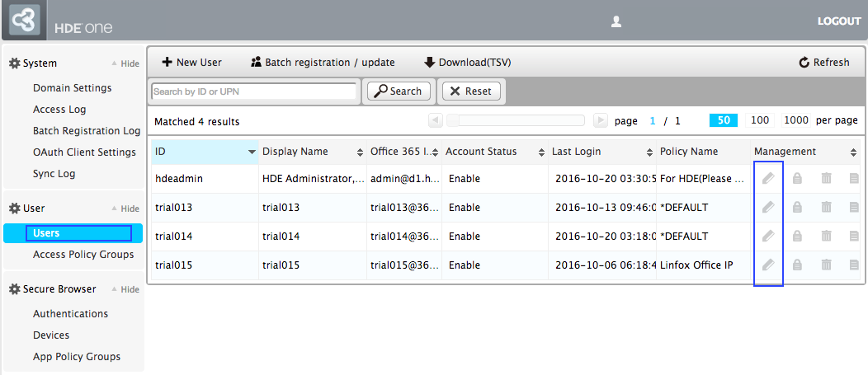Click the Reset button

(471, 91)
